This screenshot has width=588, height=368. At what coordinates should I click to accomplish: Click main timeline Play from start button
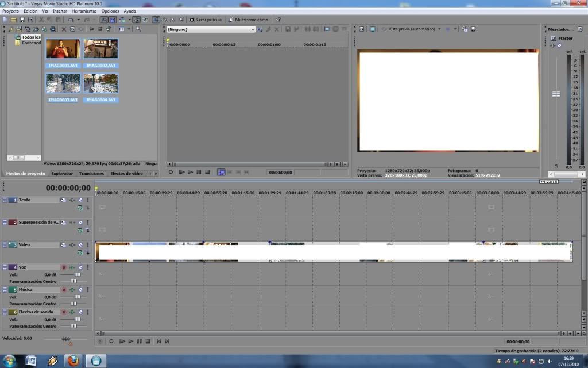click(x=122, y=342)
